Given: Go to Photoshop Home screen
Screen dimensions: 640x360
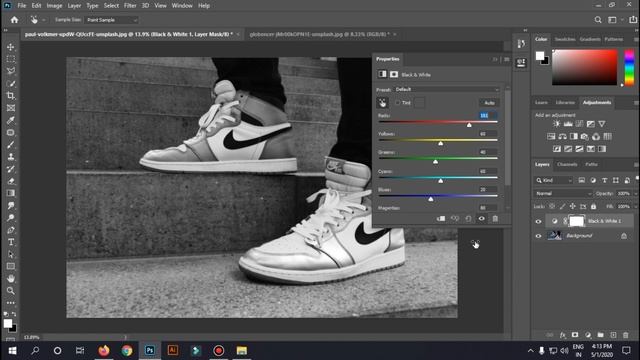Looking at the screenshot, I should 14,20.
